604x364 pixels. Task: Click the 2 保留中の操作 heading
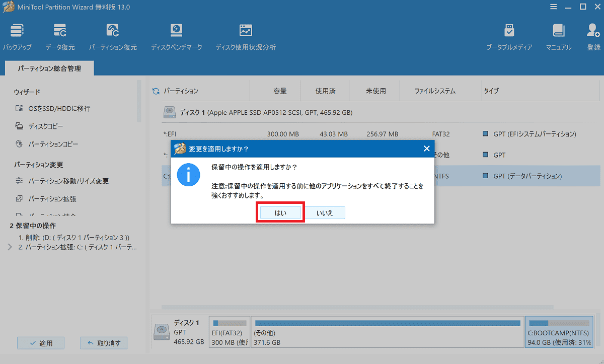33,226
